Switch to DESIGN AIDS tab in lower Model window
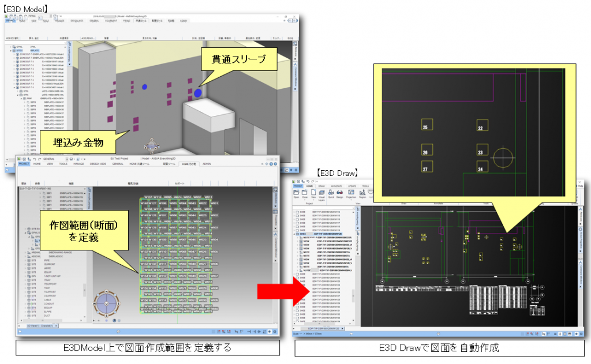Screen dimensions: 591x364 click(x=98, y=164)
